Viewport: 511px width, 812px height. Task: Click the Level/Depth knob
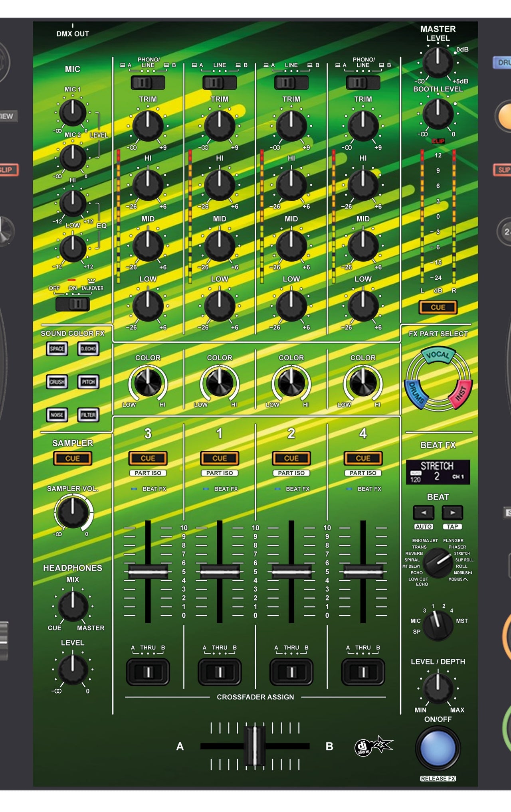[x=438, y=688]
